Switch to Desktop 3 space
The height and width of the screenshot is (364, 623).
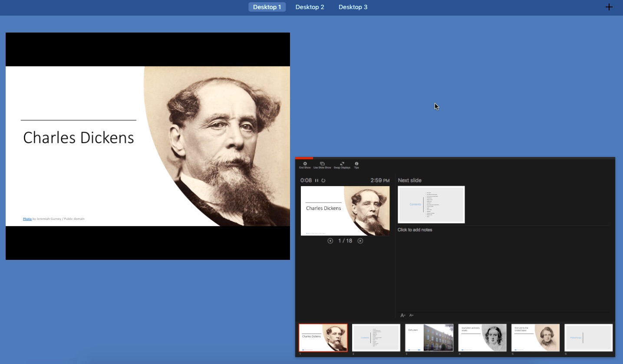click(353, 7)
